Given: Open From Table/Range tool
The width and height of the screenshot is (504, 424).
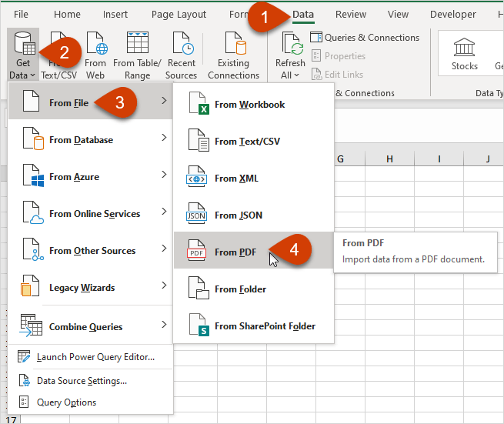Looking at the screenshot, I should tap(137, 46).
